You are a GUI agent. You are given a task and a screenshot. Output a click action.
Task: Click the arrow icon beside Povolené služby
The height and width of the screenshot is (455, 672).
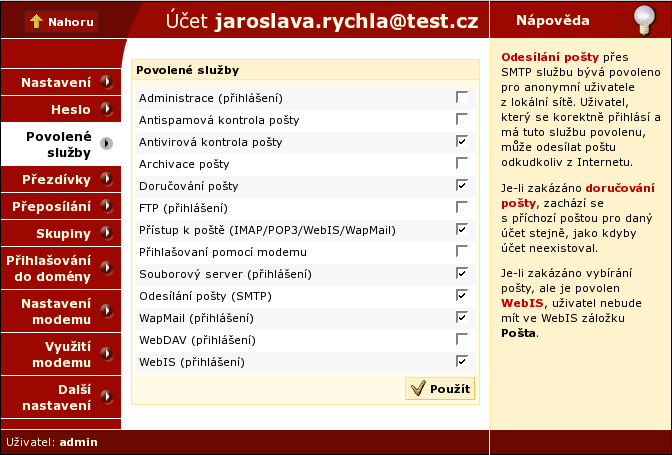pos(106,144)
